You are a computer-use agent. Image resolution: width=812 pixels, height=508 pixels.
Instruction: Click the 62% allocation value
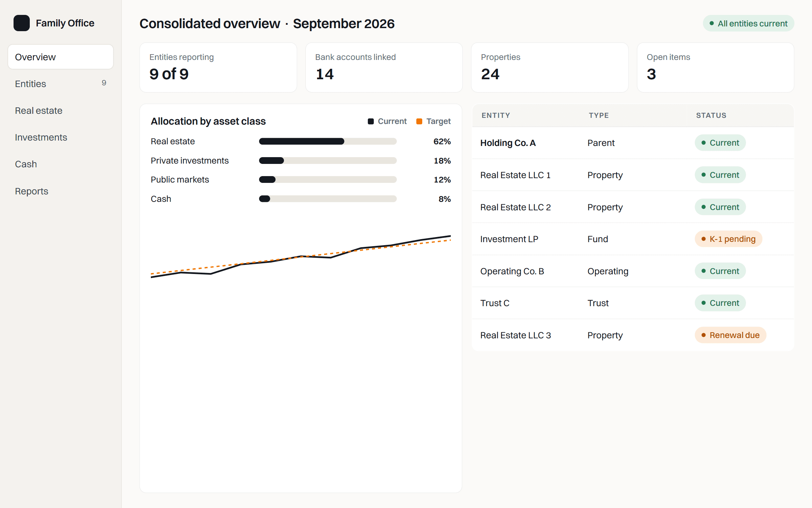[442, 141]
